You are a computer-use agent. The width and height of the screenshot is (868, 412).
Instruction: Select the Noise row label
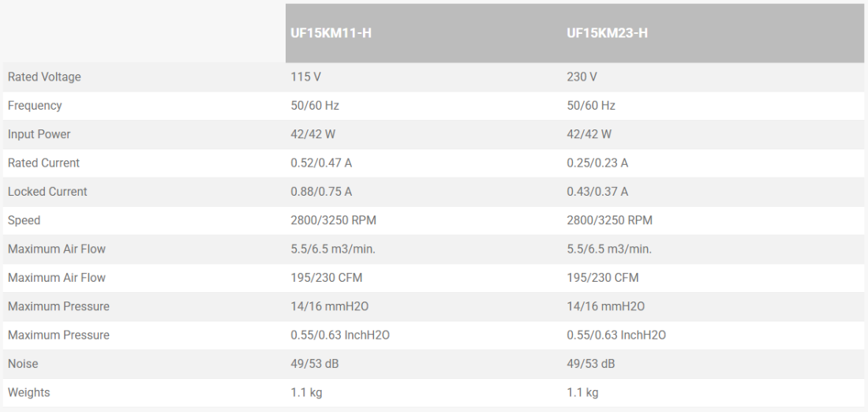[23, 364]
